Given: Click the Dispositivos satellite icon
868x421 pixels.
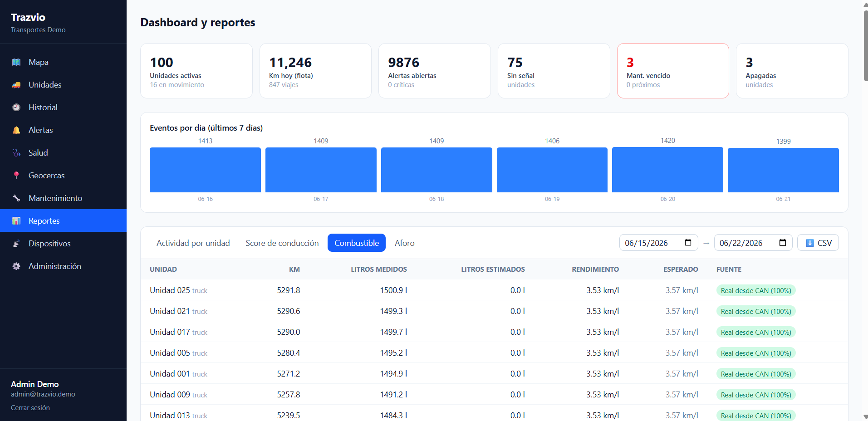Looking at the screenshot, I should coord(16,244).
